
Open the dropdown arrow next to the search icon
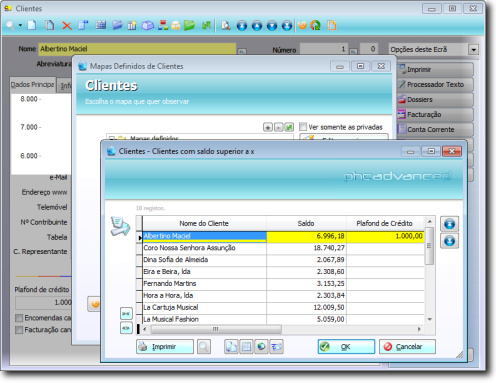coord(20,25)
